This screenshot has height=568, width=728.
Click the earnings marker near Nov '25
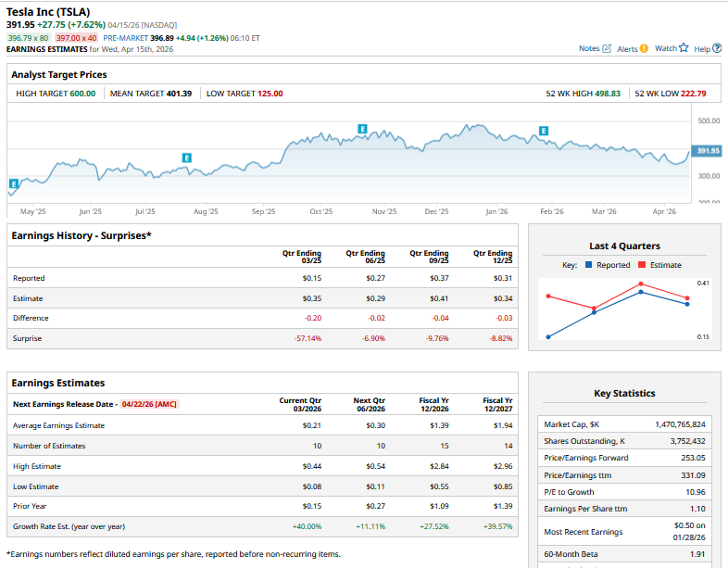click(x=362, y=129)
